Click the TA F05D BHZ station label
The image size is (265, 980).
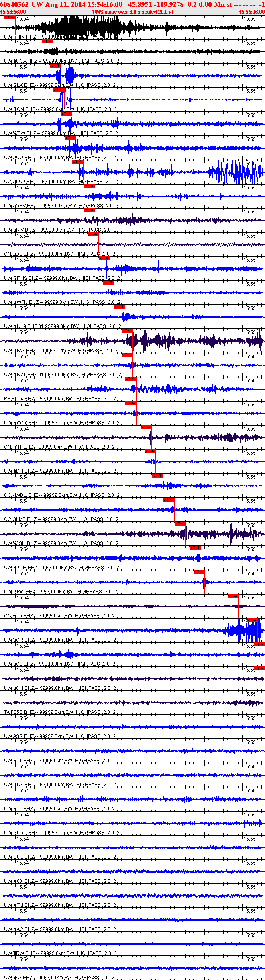tap(60, 712)
